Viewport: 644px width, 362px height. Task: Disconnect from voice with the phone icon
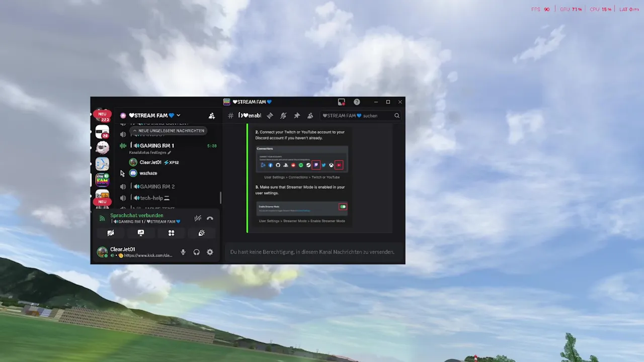pos(210,218)
